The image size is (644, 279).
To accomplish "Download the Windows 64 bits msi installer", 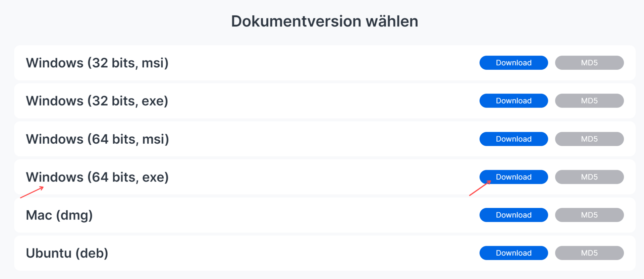I will (x=514, y=139).
